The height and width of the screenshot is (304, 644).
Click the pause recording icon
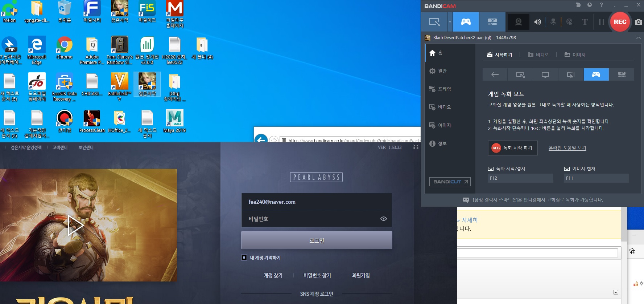coord(601,22)
